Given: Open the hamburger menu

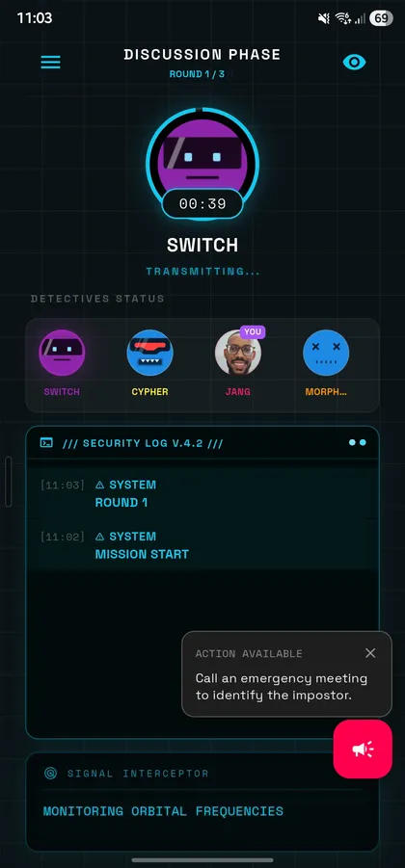Looking at the screenshot, I should [x=50, y=62].
